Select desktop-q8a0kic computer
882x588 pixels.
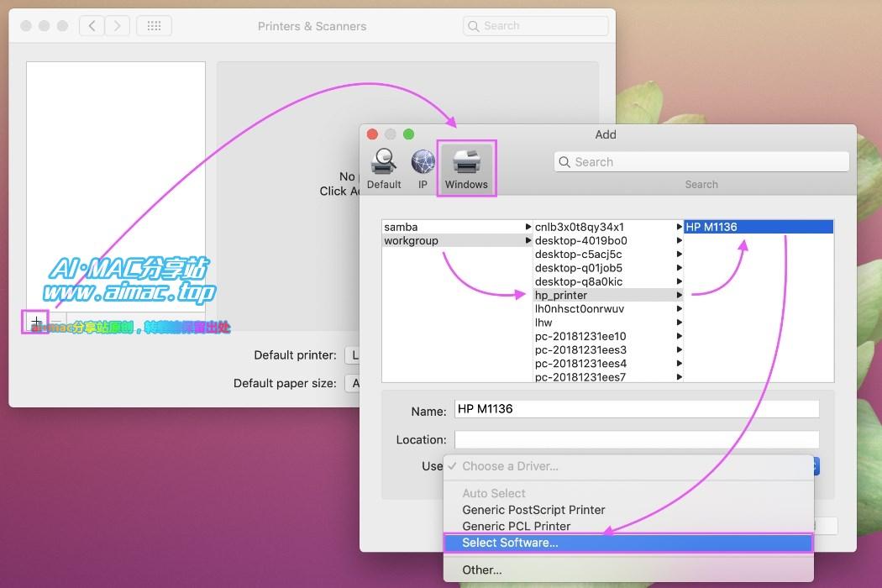point(607,281)
